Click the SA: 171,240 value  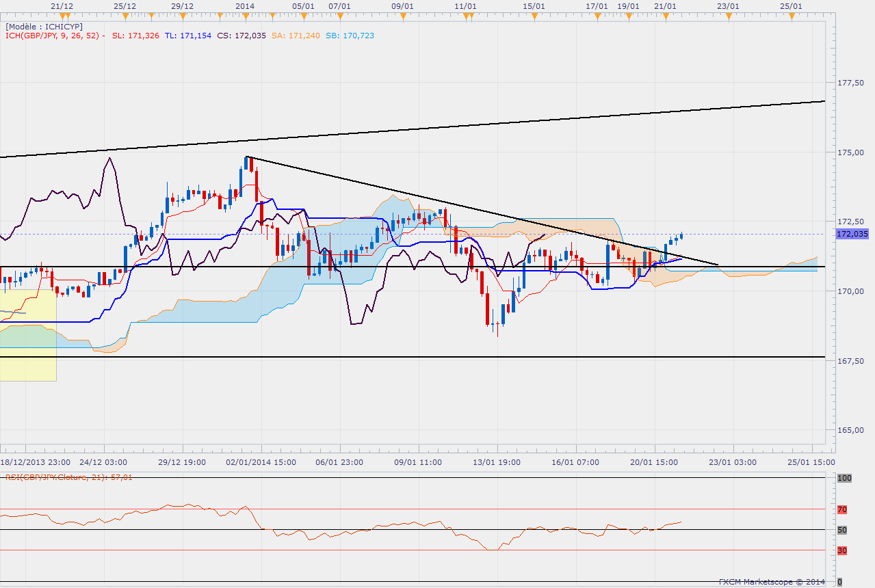click(296, 36)
